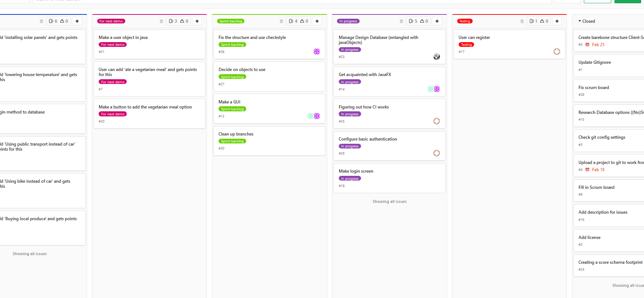Screen dimensions: 644x298
Task: Open 'Get acquainted with JavaFX' issue
Action: tap(364, 75)
